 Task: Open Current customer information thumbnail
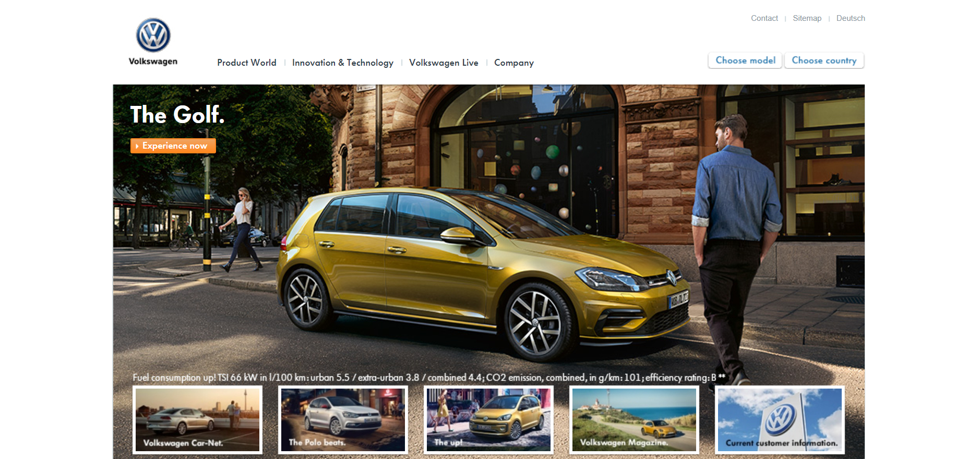(x=780, y=420)
